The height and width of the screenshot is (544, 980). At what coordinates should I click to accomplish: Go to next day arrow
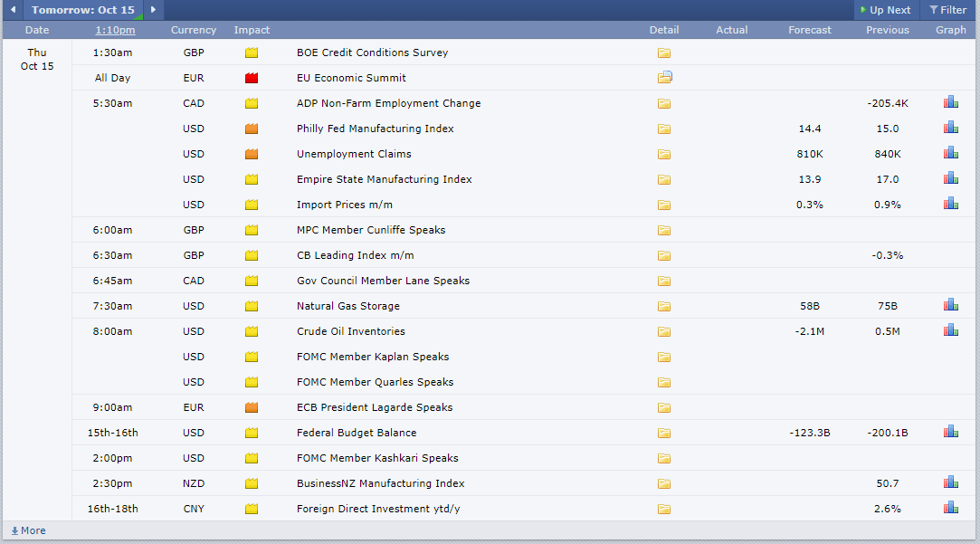[x=153, y=10]
